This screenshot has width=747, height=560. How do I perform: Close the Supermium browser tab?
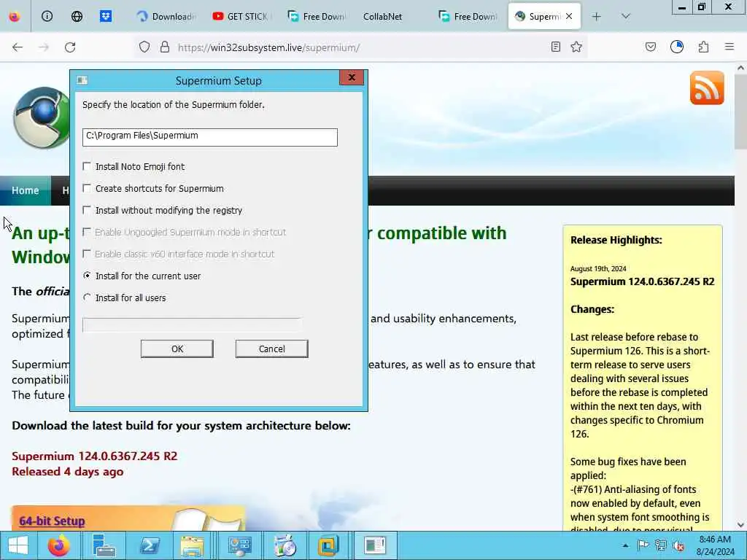tap(569, 16)
